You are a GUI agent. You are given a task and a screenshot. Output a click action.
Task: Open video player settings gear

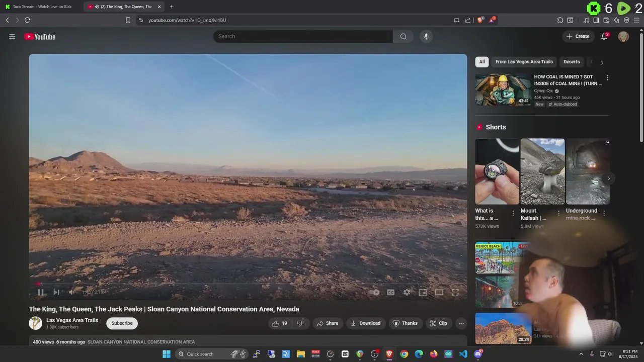[407, 292]
